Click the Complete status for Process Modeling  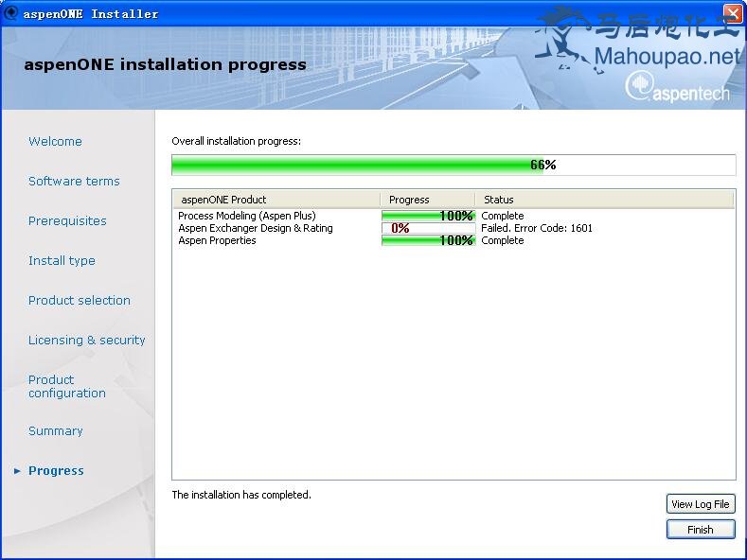(502, 216)
